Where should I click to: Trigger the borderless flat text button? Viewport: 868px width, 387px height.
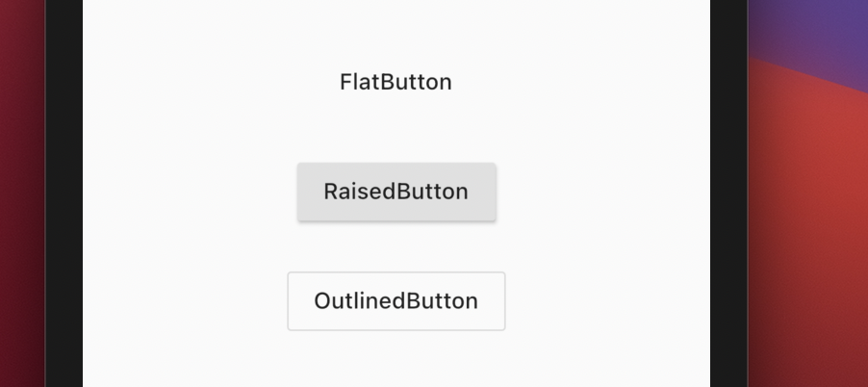click(396, 82)
